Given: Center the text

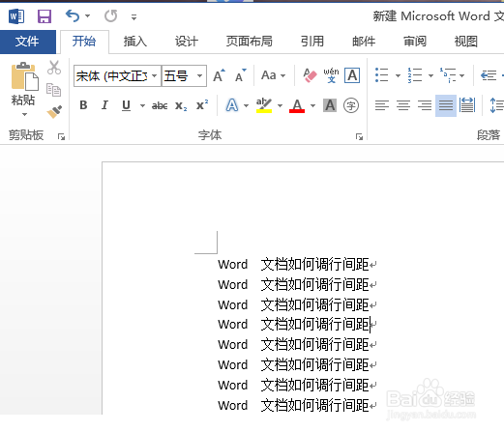Looking at the screenshot, I should (x=403, y=105).
